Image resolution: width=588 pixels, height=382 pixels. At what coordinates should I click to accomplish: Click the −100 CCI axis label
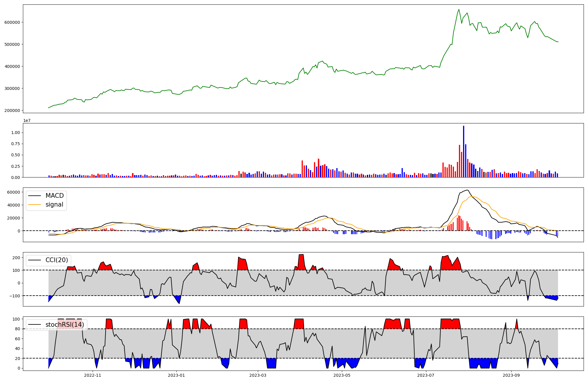click(x=14, y=296)
